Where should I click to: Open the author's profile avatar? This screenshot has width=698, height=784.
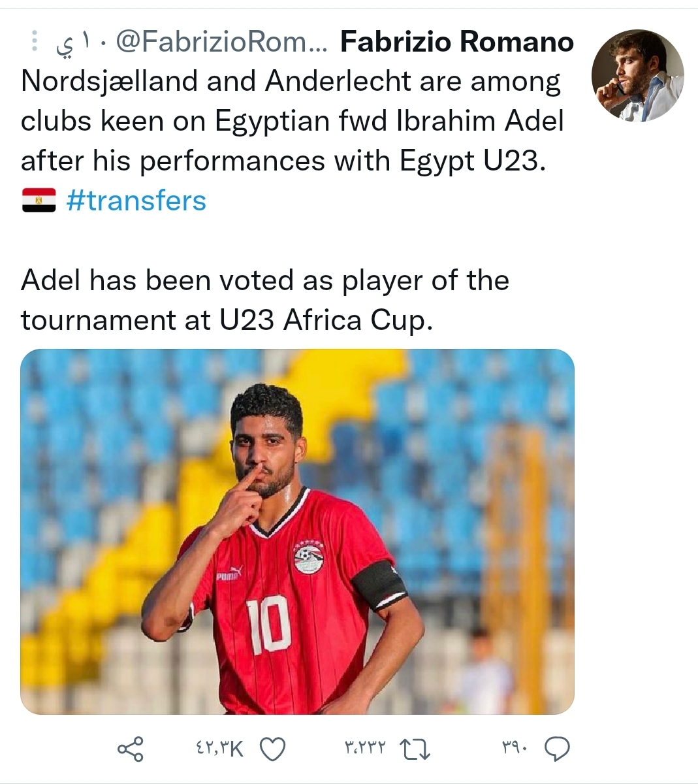click(x=637, y=76)
